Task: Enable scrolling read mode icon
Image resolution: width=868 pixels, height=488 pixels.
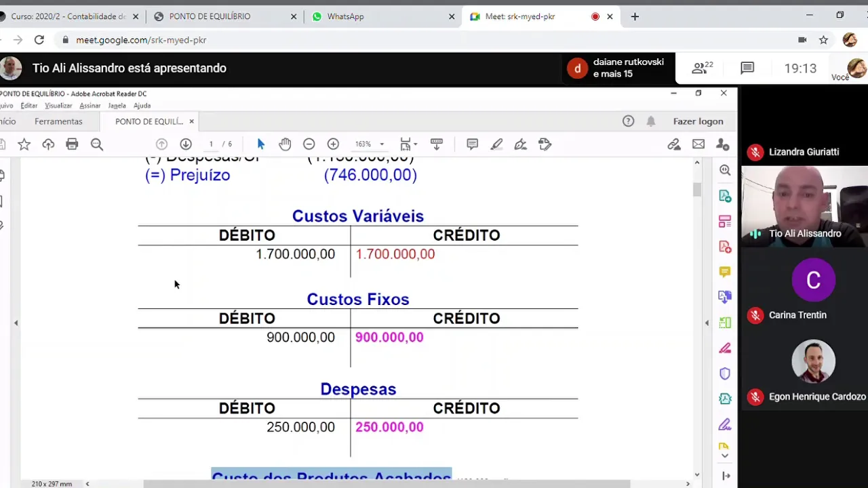Action: 437,144
